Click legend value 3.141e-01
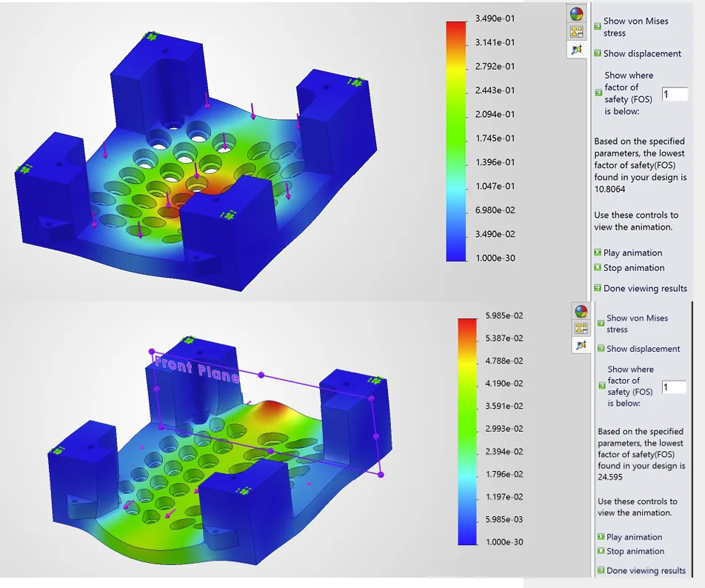This screenshot has height=588, width=705. [495, 42]
